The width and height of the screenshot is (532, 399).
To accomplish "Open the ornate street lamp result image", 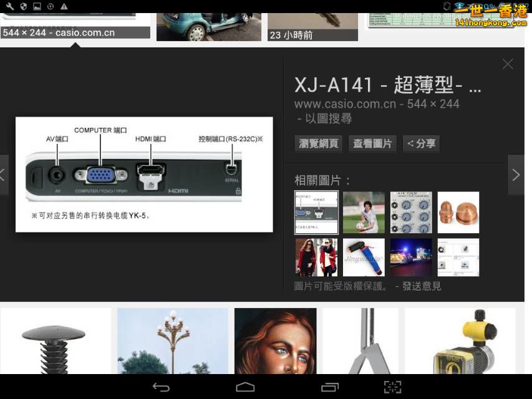I will 173,341.
